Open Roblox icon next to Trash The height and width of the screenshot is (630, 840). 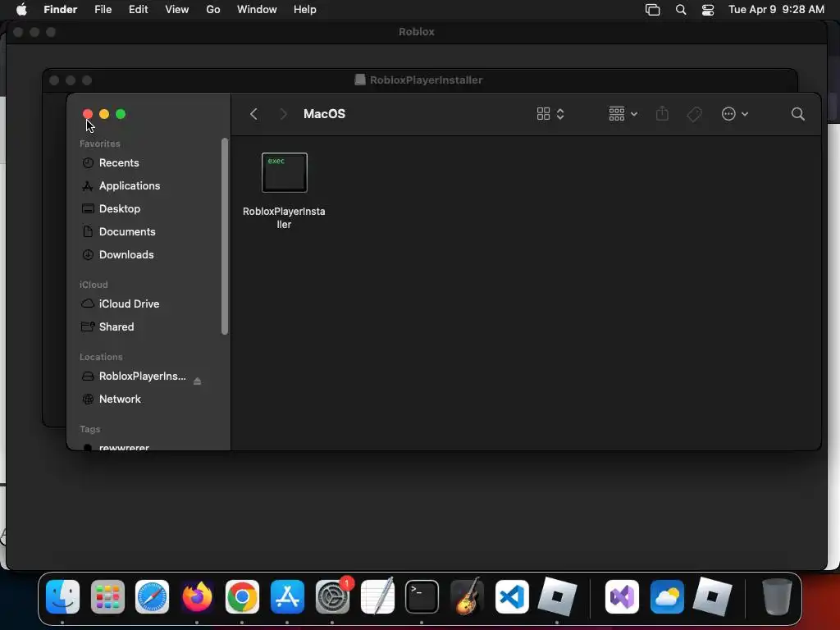pyautogui.click(x=712, y=597)
